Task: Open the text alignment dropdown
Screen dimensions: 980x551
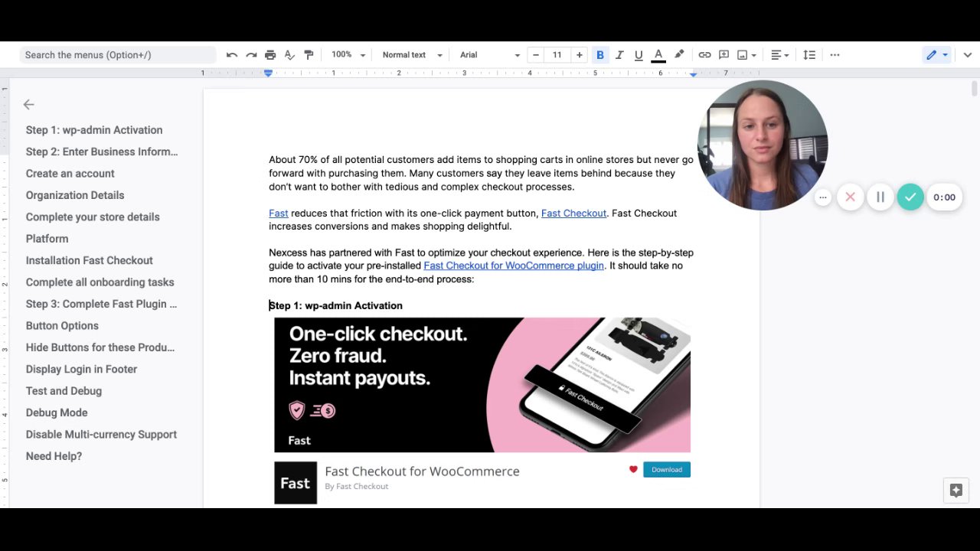Action: [x=779, y=55]
